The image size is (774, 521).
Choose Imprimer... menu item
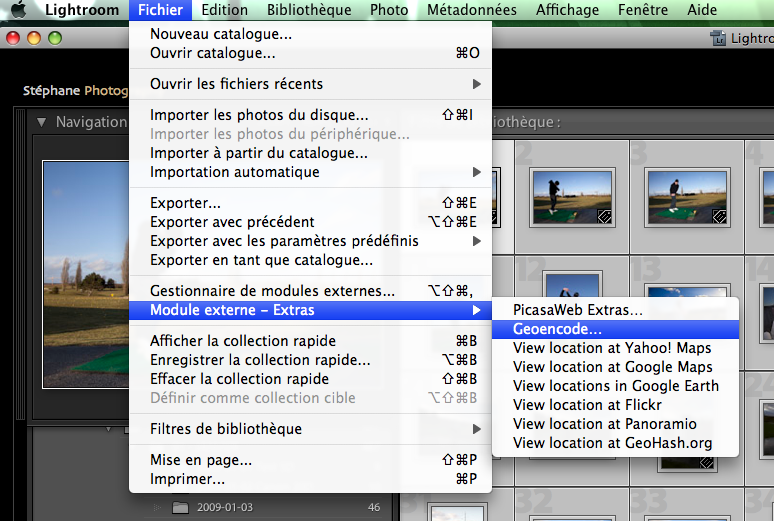[x=310, y=479]
